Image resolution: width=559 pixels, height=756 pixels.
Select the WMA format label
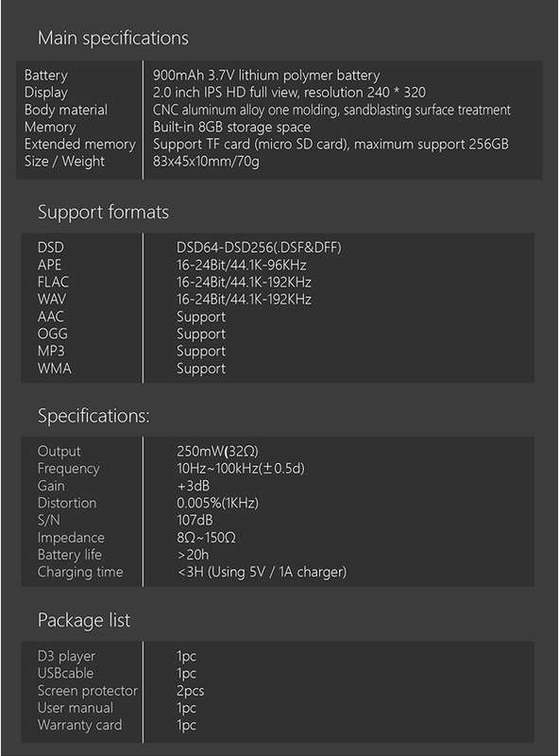(x=55, y=369)
